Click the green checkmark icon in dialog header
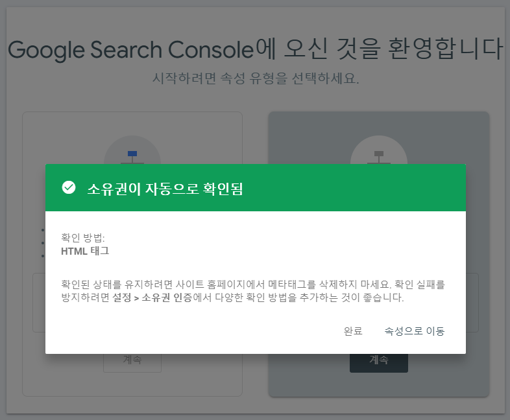 click(x=69, y=187)
